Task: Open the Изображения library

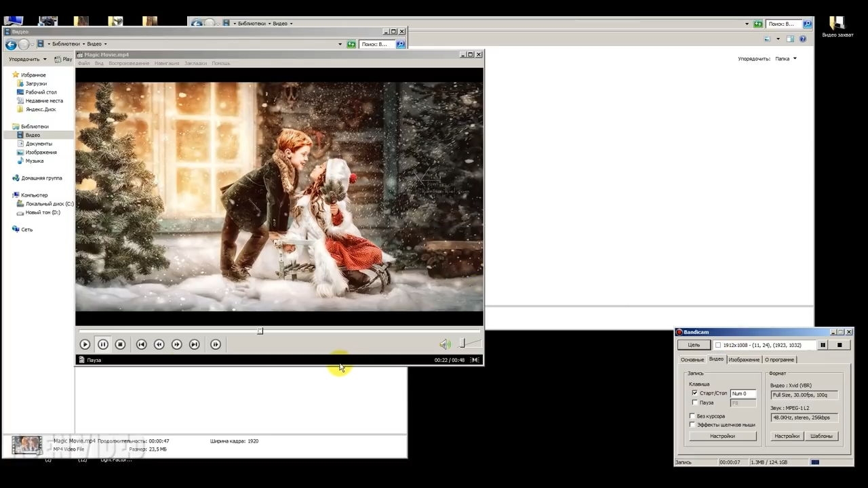Action: pos(41,152)
